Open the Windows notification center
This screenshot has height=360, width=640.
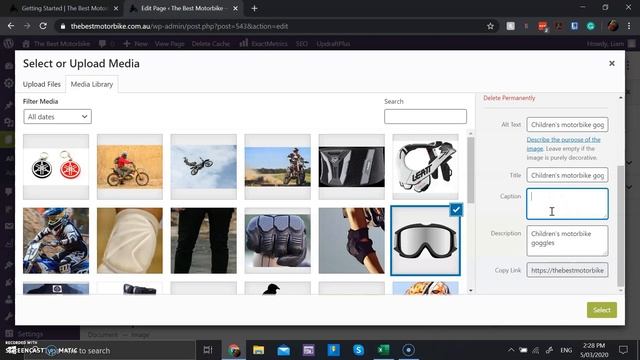coord(623,350)
